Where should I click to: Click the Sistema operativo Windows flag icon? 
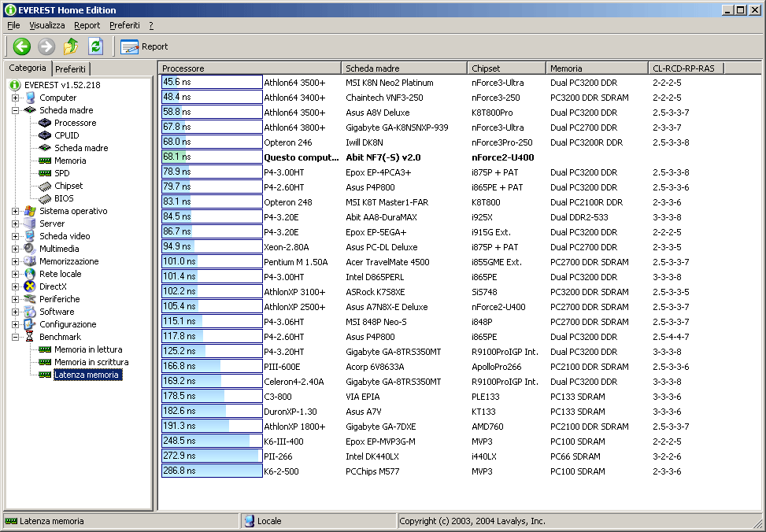click(30, 211)
